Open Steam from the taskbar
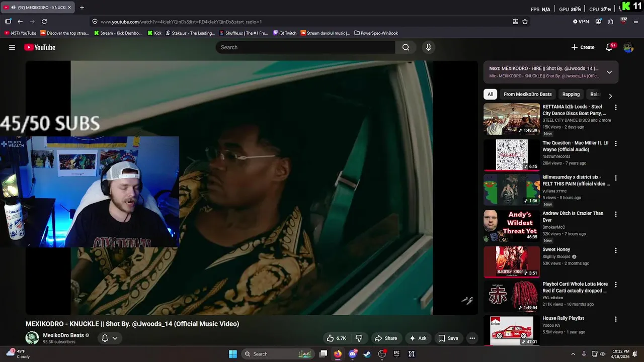Image resolution: width=644 pixels, height=362 pixels. 367,354
